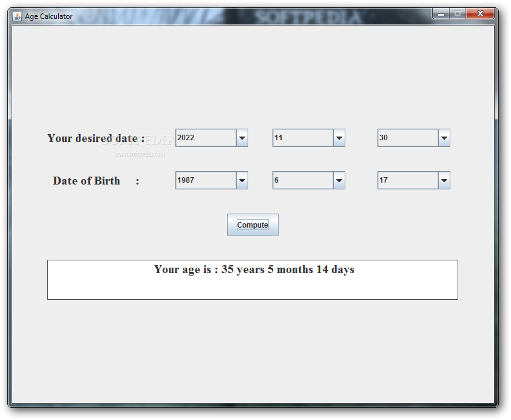
Task: Click the 'Your desired date :' label
Action: point(96,138)
